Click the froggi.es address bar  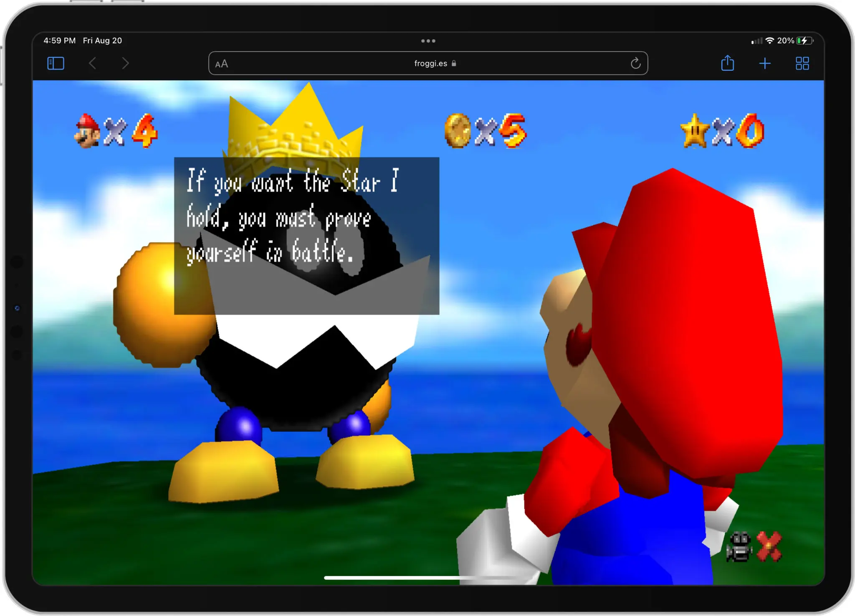pos(428,63)
